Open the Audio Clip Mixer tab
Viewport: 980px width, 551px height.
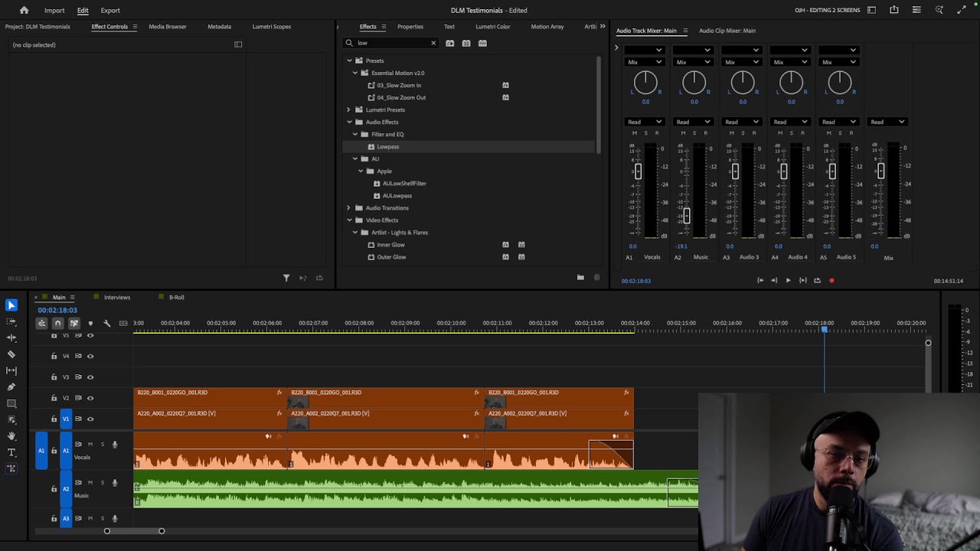[x=727, y=31]
